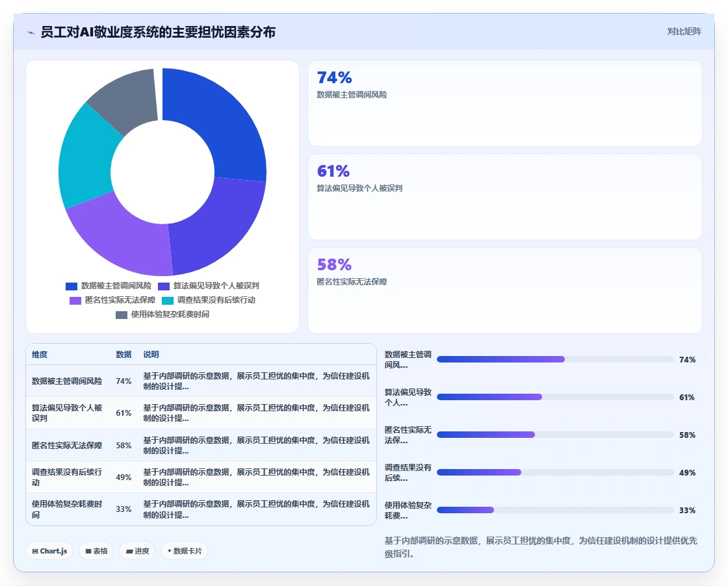Toggle the 数据被主管调阅风险 legend item
728x586 pixels.
[x=109, y=286]
